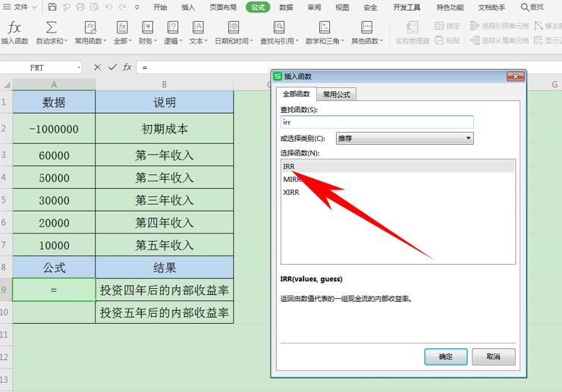Click the 取消 button in dialog
Image resolution: width=562 pixels, height=392 pixels.
(x=494, y=356)
